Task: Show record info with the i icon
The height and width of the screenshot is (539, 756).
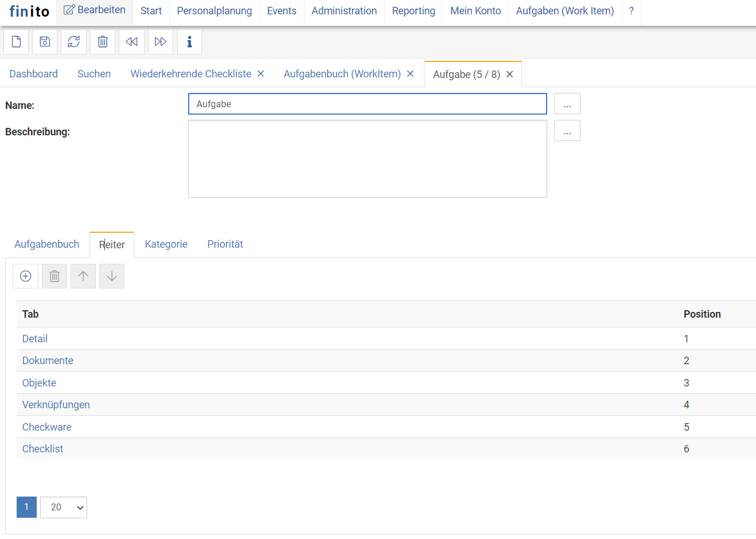Action: click(189, 42)
